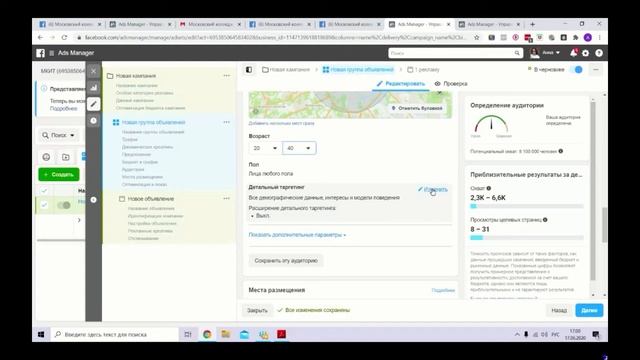Viewport: 640px width, 360px height.
Task: Select Новая кампания breadcrumb
Action: [286, 70]
